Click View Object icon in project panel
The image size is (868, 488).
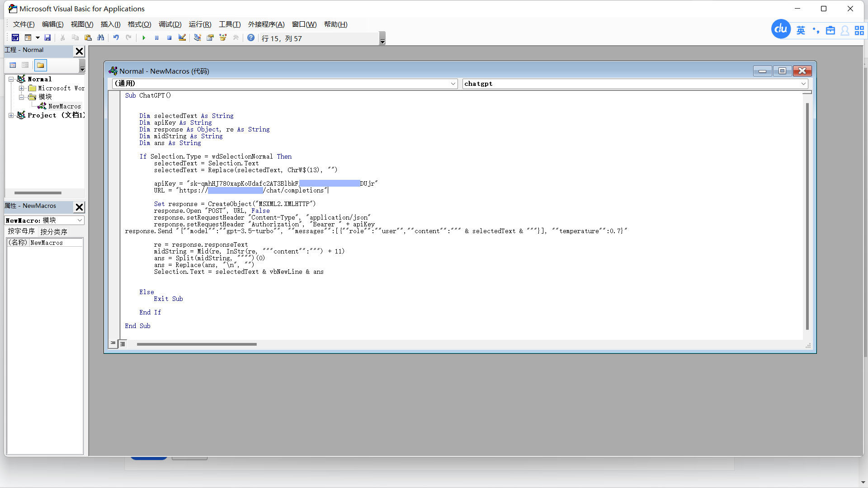coord(25,66)
